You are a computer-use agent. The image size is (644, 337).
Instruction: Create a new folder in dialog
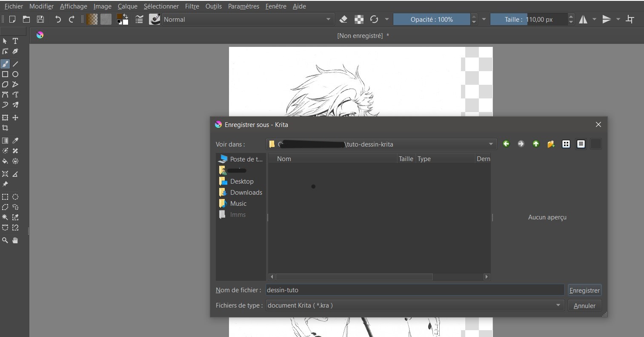point(551,144)
